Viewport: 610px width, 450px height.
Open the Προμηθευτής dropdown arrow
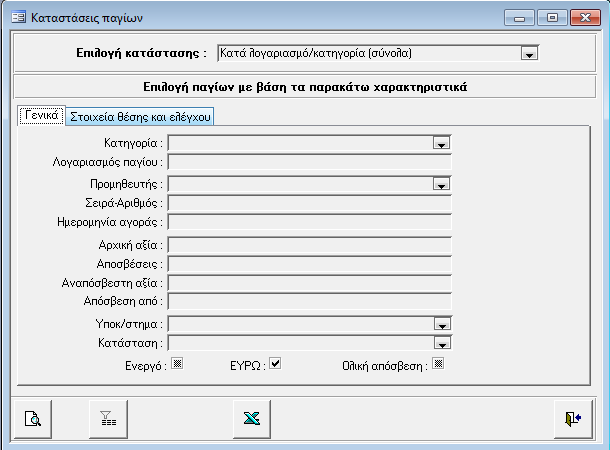440,184
